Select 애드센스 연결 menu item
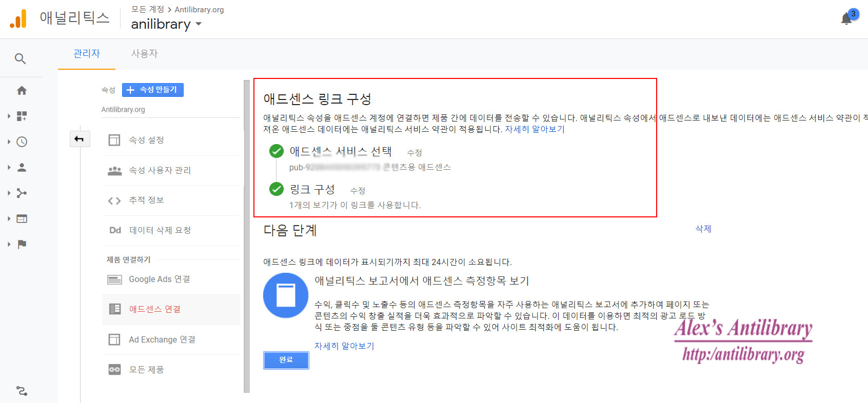 [171, 309]
